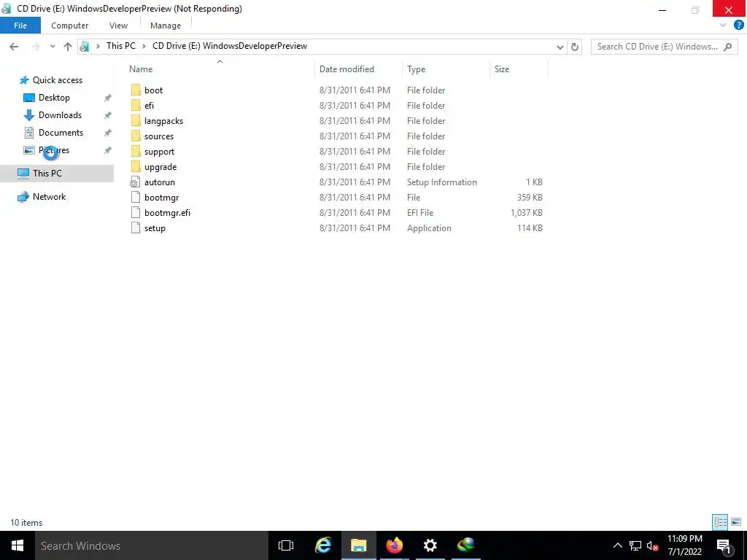Switch to large thumbnails view icon
This screenshot has width=747, height=560.
click(x=736, y=522)
